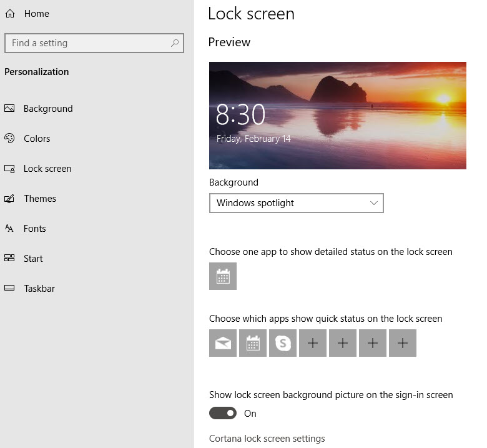Open the Windows spotlight background dropdown
Screen dimensions: 487x448
click(297, 203)
